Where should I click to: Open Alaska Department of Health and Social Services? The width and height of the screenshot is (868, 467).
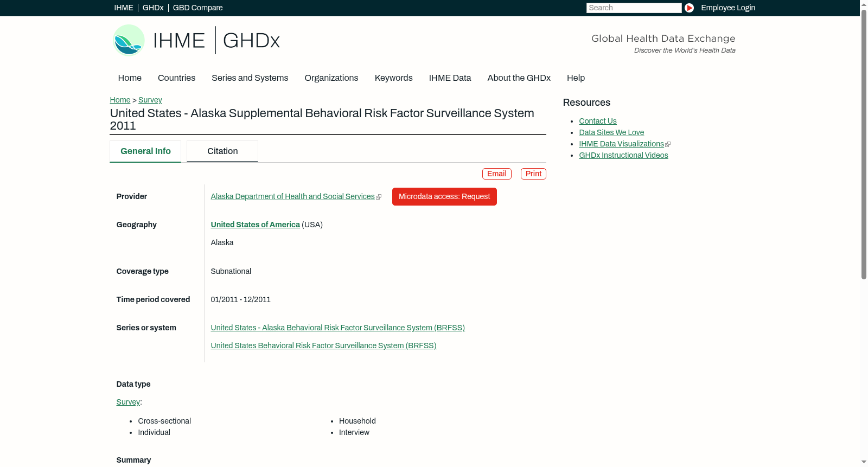[293, 196]
